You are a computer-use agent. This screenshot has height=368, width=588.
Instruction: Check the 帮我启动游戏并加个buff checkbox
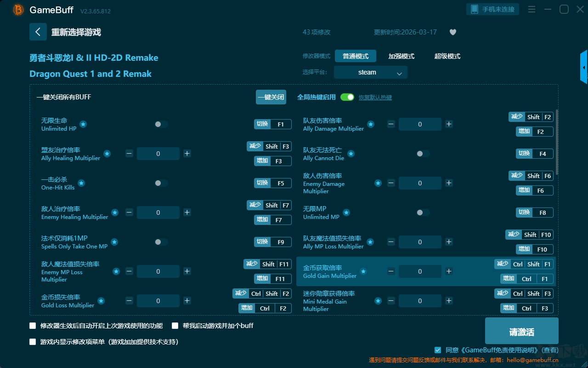pyautogui.click(x=175, y=326)
